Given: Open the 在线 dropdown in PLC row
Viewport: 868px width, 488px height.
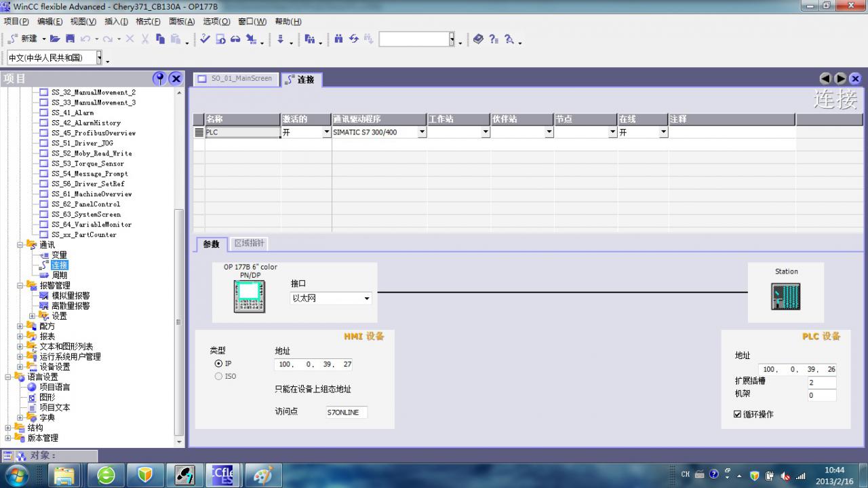Looking at the screenshot, I should point(663,132).
